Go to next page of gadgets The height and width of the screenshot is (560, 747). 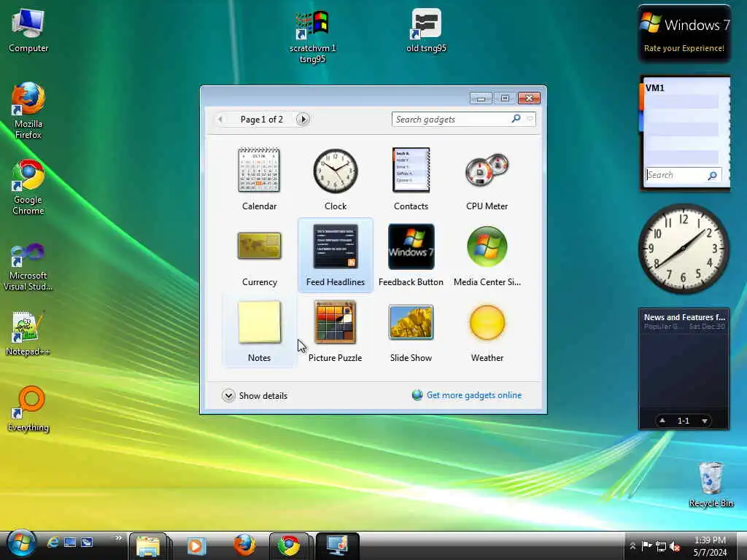coord(303,119)
